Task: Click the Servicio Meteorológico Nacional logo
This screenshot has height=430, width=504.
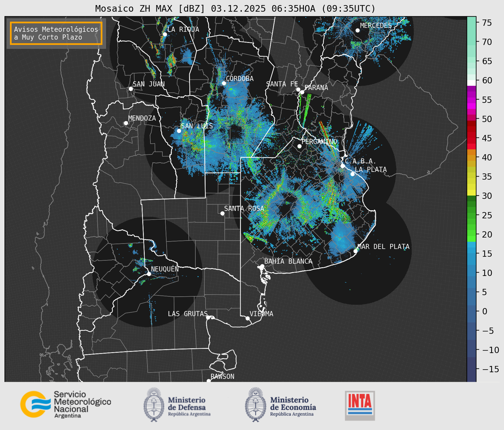Action: pos(66,404)
